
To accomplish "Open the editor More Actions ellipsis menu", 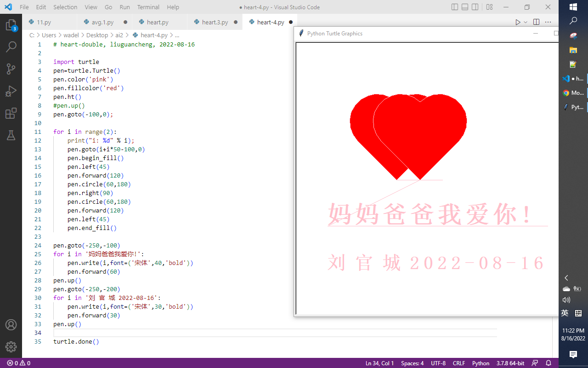I will pyautogui.click(x=548, y=22).
